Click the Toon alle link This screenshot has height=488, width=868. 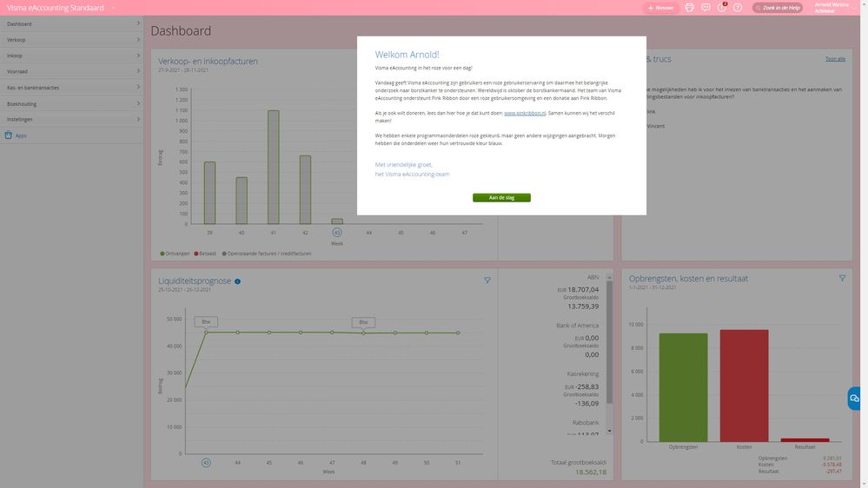pos(835,59)
